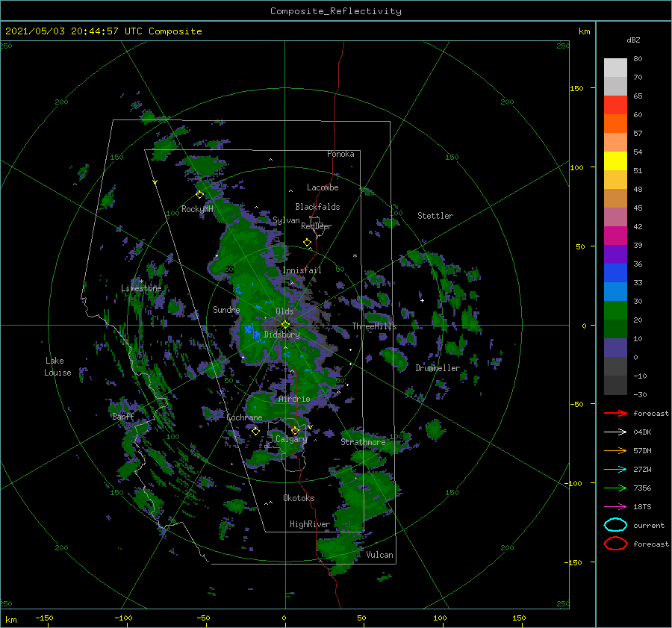Click the Blackfalds city label
The height and width of the screenshot is (628, 672).
[317, 207]
